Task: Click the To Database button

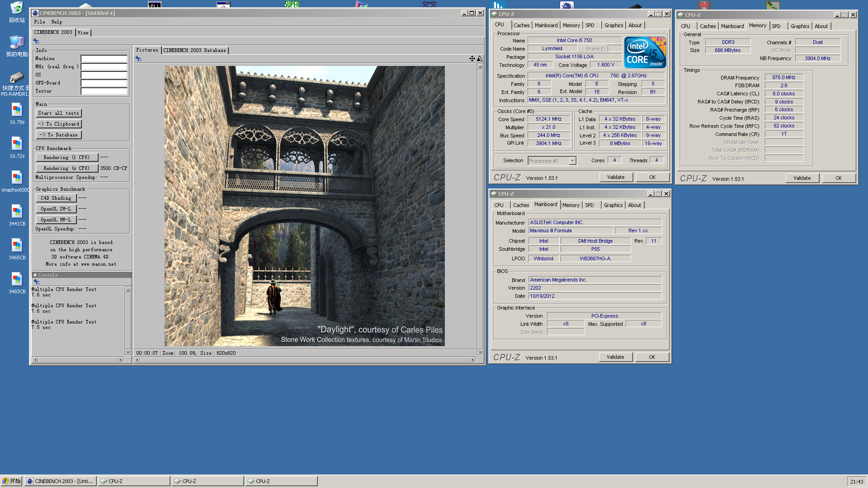Action: [x=58, y=135]
